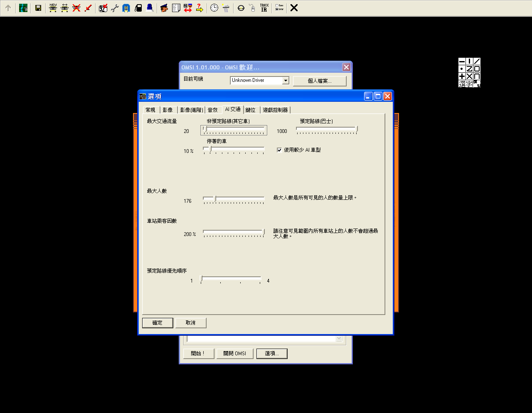
Task: Click the bus with double-arrow icon
Action: pos(64,8)
